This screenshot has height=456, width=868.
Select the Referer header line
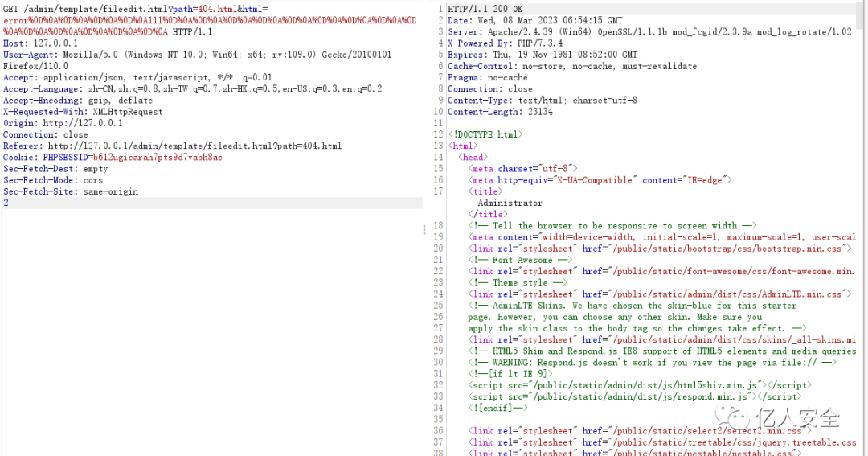coord(172,146)
